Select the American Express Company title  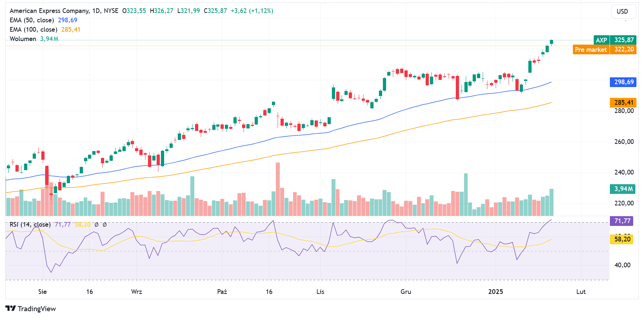coord(50,11)
